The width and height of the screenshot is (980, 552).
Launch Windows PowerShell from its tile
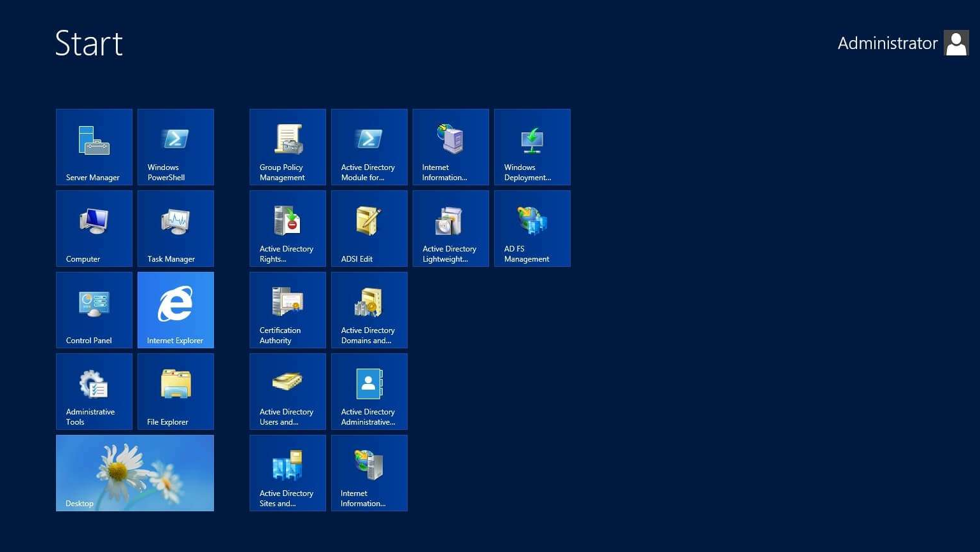pos(176,147)
